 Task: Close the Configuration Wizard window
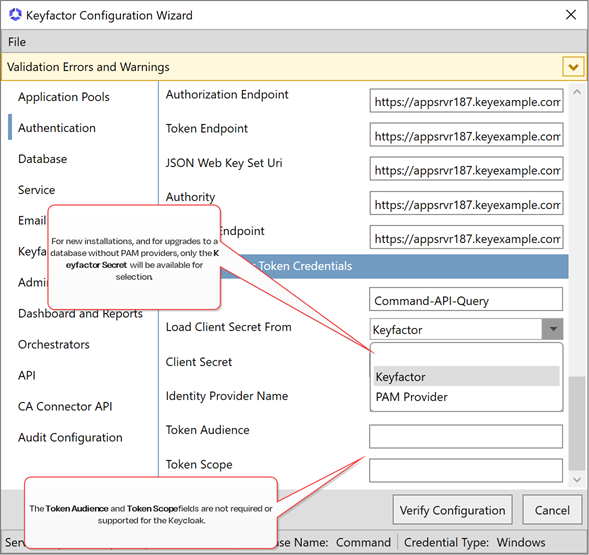pyautogui.click(x=571, y=15)
